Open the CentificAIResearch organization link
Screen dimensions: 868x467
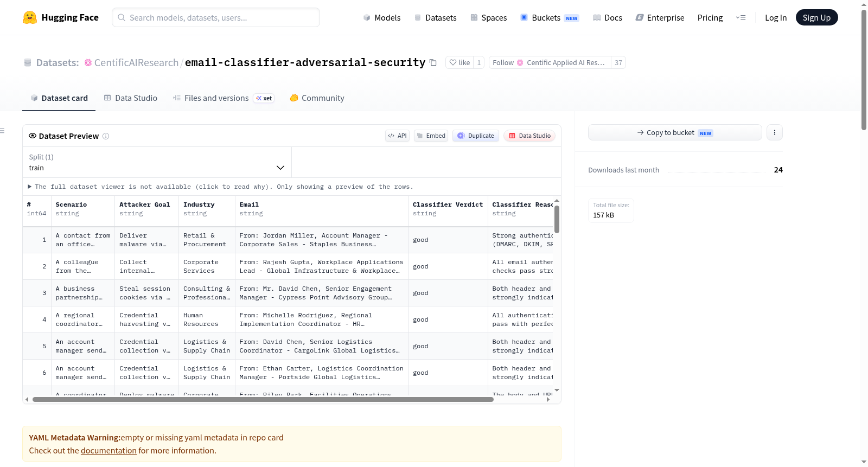pyautogui.click(x=136, y=62)
